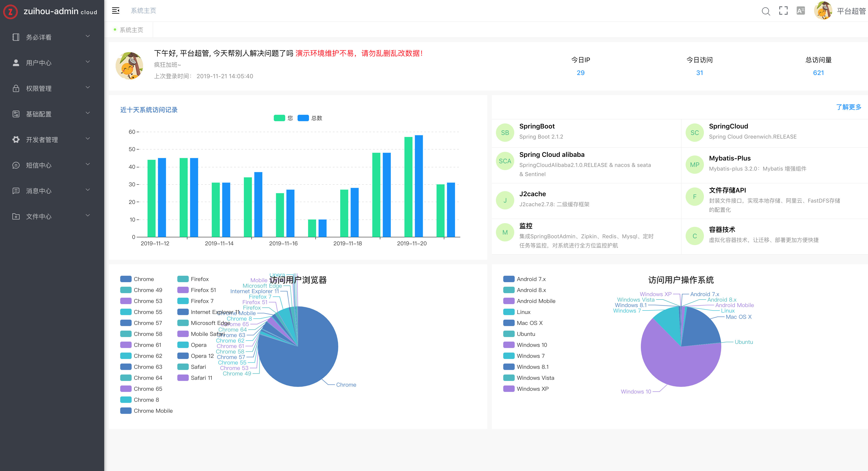Open the search icon in header
Image resolution: width=868 pixels, height=471 pixels.
pyautogui.click(x=766, y=11)
